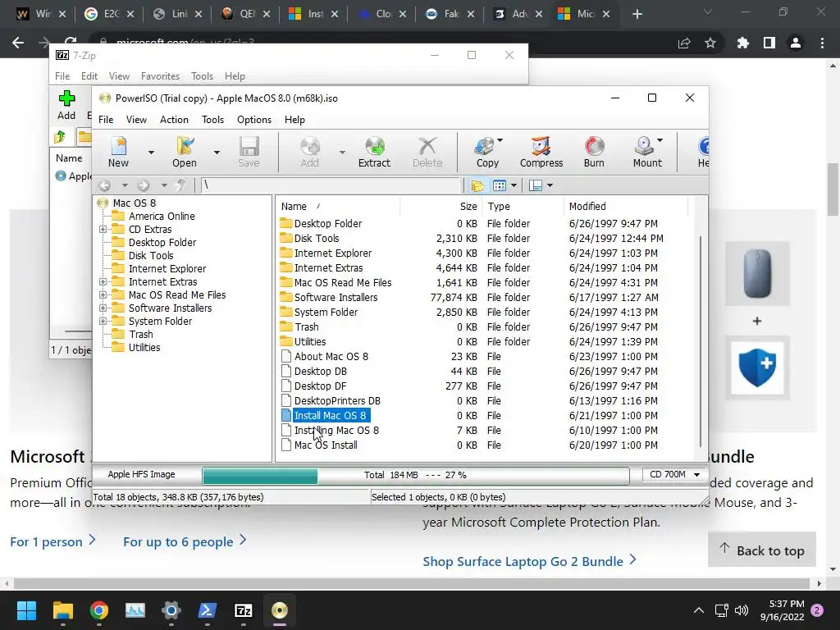Follow the For up to 6 people link
The image size is (840, 630).
tap(185, 541)
